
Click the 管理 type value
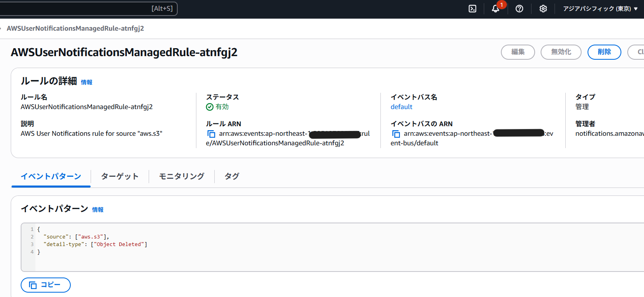(582, 107)
